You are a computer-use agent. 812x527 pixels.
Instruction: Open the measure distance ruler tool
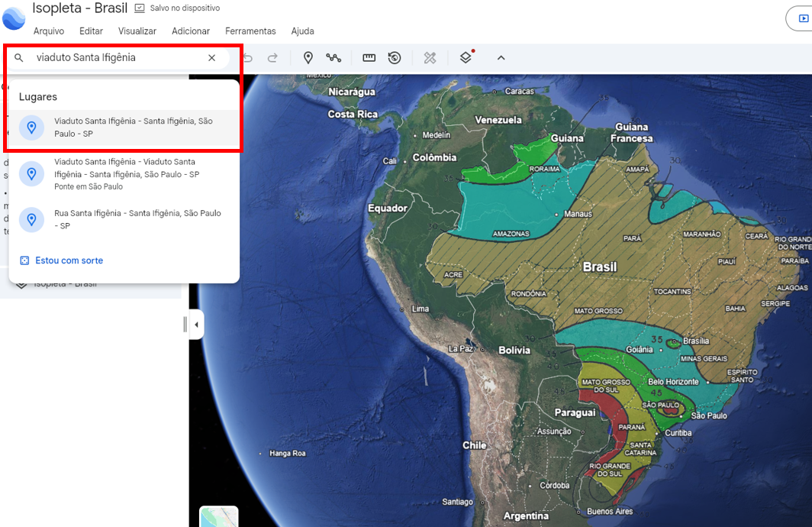tap(369, 58)
